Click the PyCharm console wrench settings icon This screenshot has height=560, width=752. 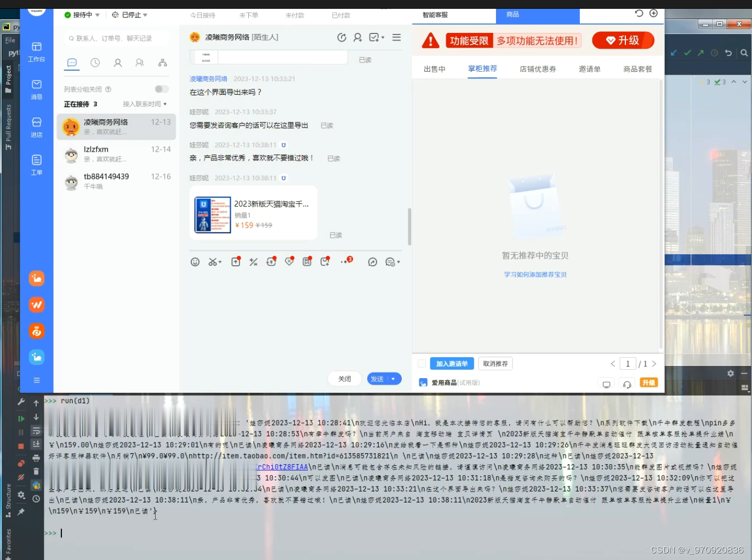coord(21,402)
